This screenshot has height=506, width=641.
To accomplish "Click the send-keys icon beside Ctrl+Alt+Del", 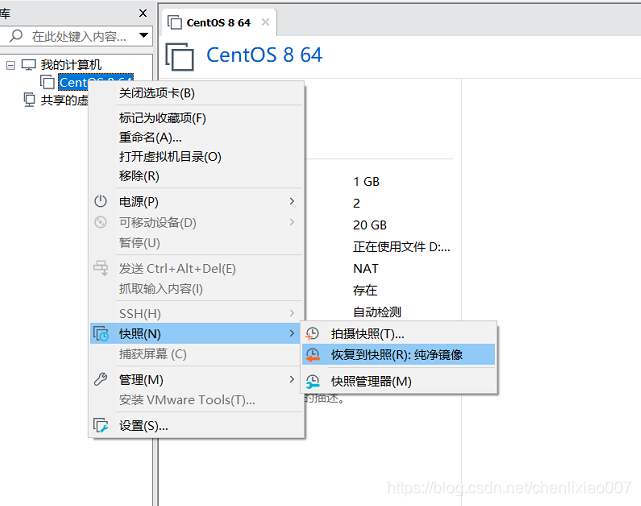I will pyautogui.click(x=101, y=268).
